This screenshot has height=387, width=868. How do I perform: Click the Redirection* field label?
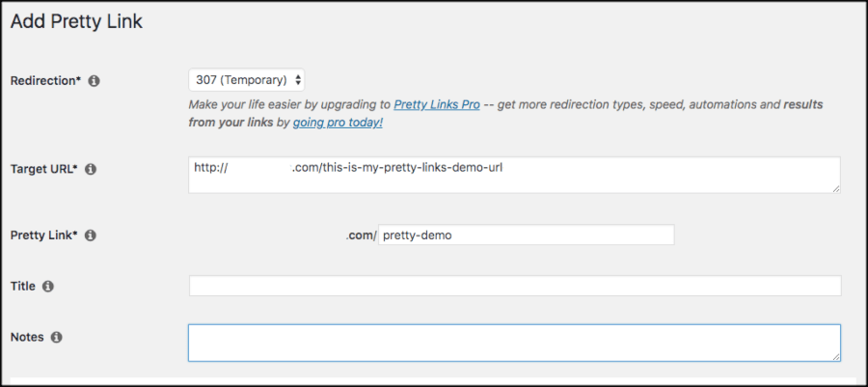pos(45,81)
